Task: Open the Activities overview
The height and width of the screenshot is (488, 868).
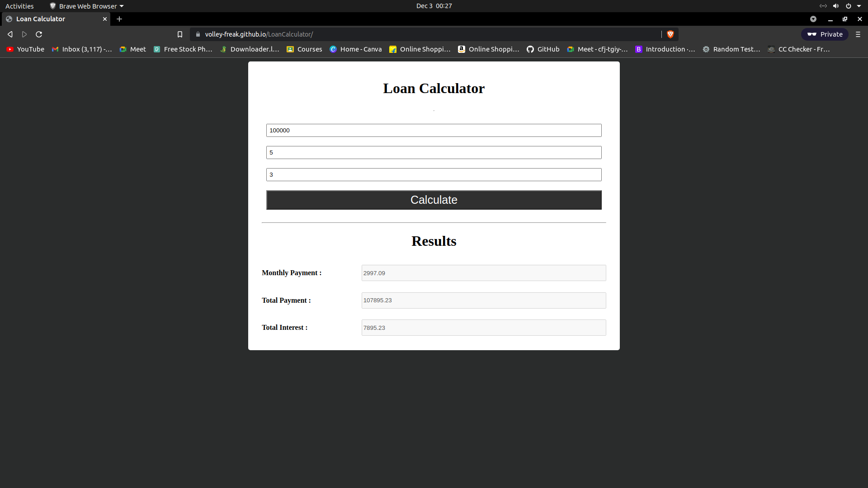Action: pos(19,6)
